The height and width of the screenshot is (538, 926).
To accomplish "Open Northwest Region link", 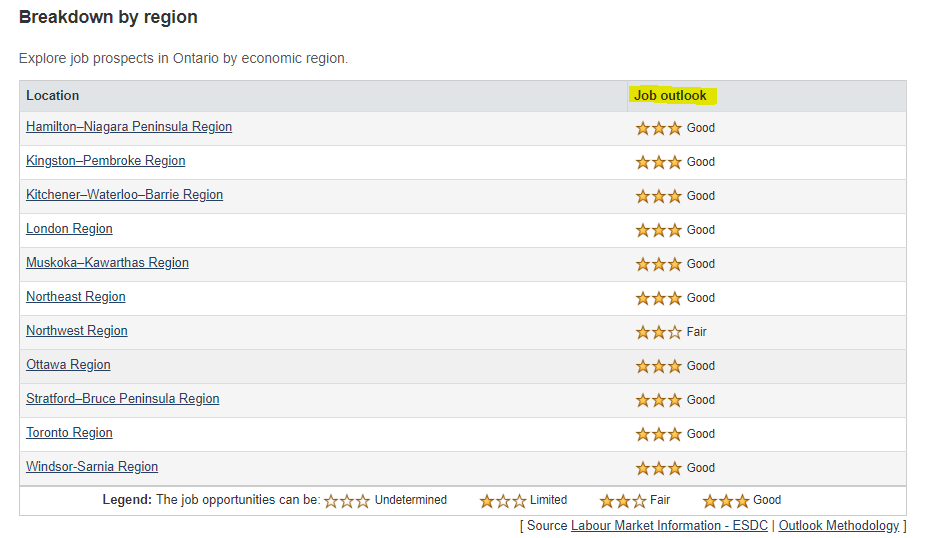I will point(77,331).
